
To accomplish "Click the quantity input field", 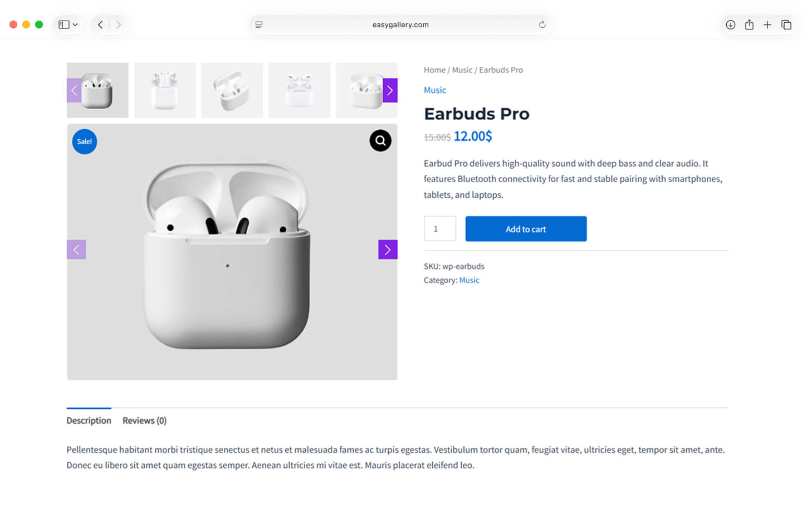I will tap(440, 229).
